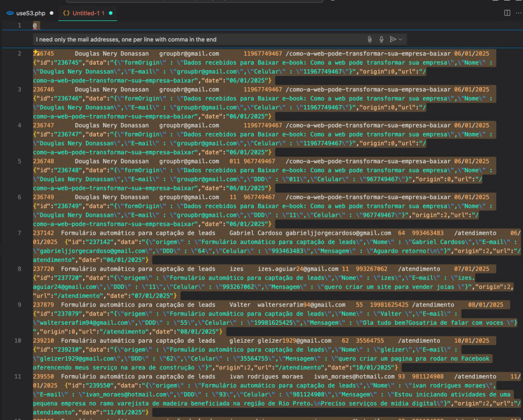This screenshot has height=420, width=523.
Task: Click 'Estou iniciando atividades de uma' in line 11
Action: (x=452, y=394)
